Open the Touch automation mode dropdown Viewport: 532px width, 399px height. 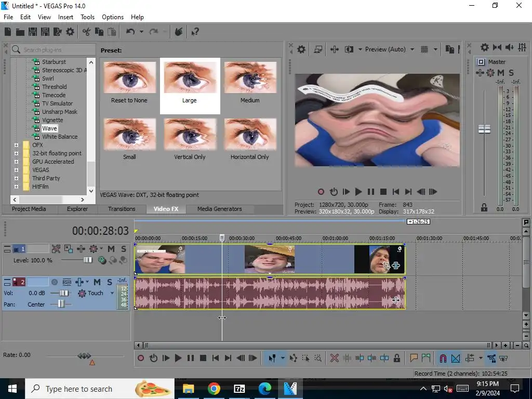click(x=112, y=293)
